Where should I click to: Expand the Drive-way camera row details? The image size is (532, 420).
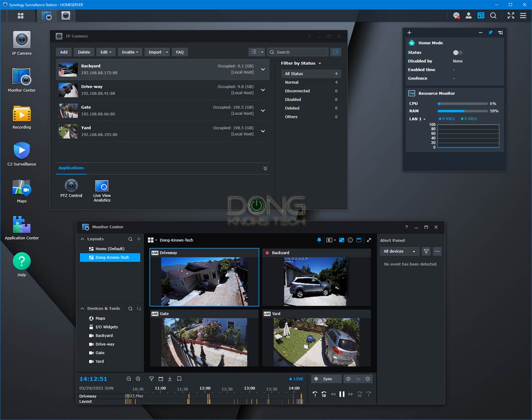pos(263,90)
